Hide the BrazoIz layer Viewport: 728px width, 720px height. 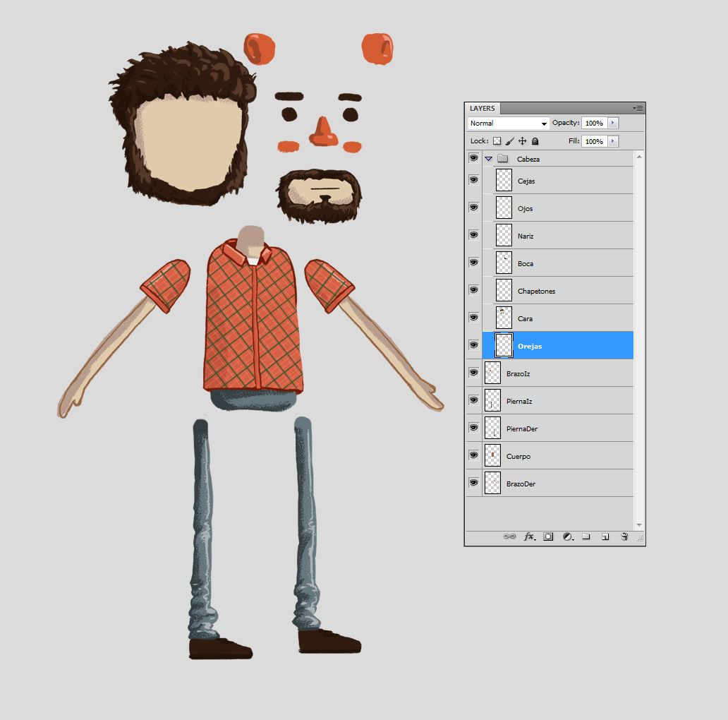pos(473,373)
